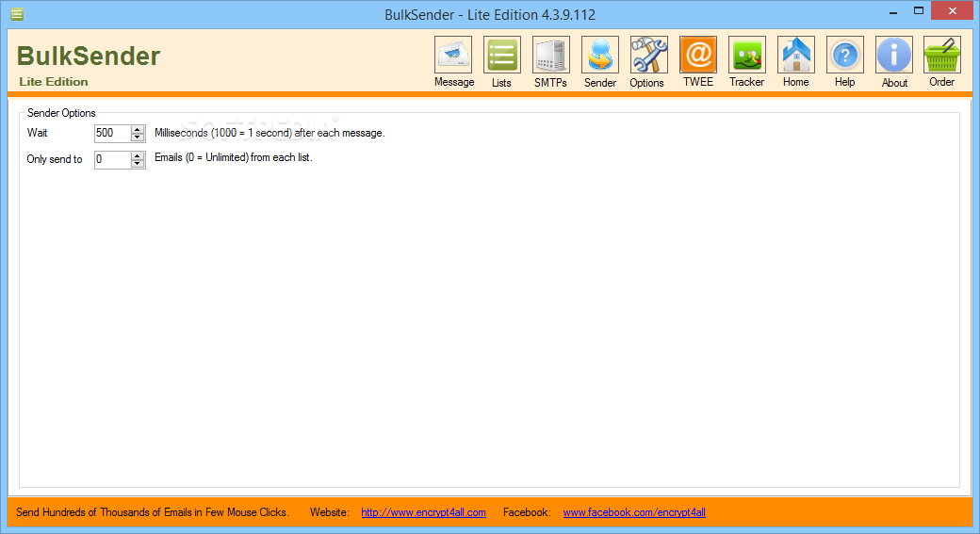Decrease the Only send to emails value
Image resolution: width=980 pixels, height=534 pixels.
[138, 163]
